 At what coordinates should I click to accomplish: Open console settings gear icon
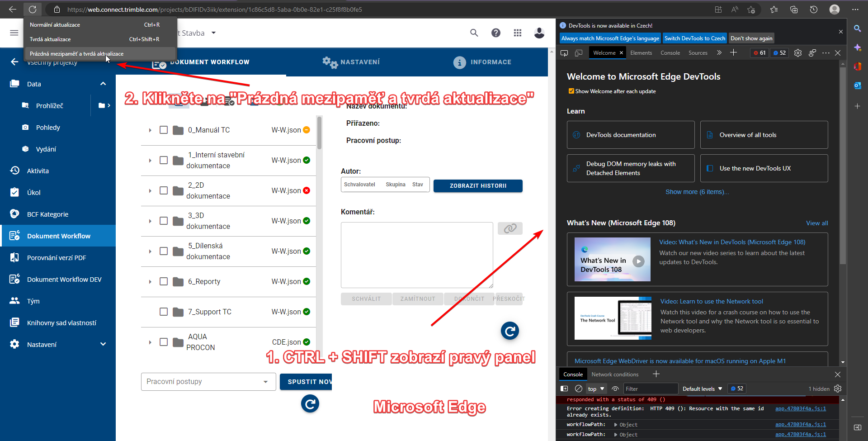click(838, 389)
